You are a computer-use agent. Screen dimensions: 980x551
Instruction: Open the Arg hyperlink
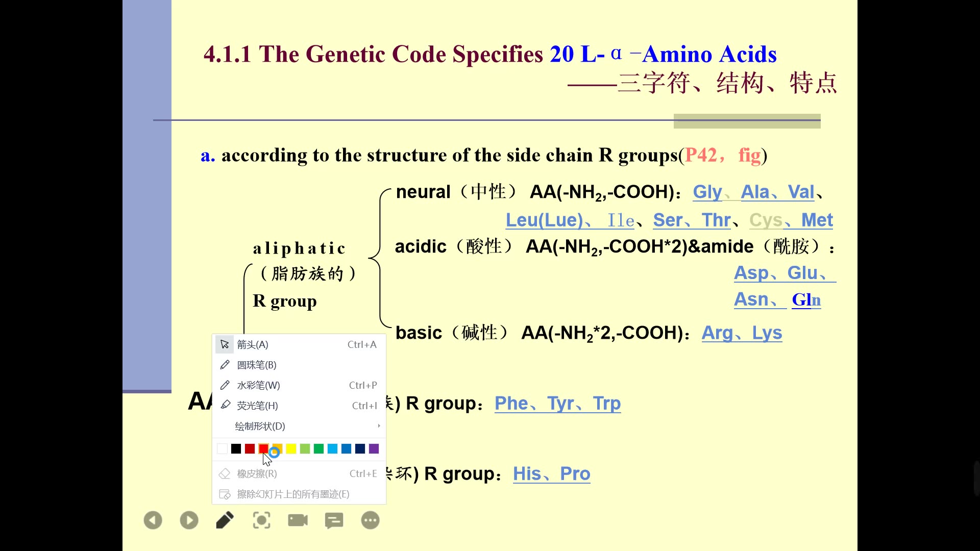717,333
